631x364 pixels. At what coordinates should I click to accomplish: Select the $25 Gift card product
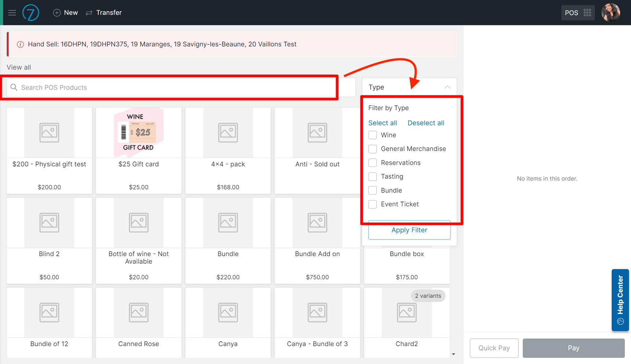coord(139,150)
